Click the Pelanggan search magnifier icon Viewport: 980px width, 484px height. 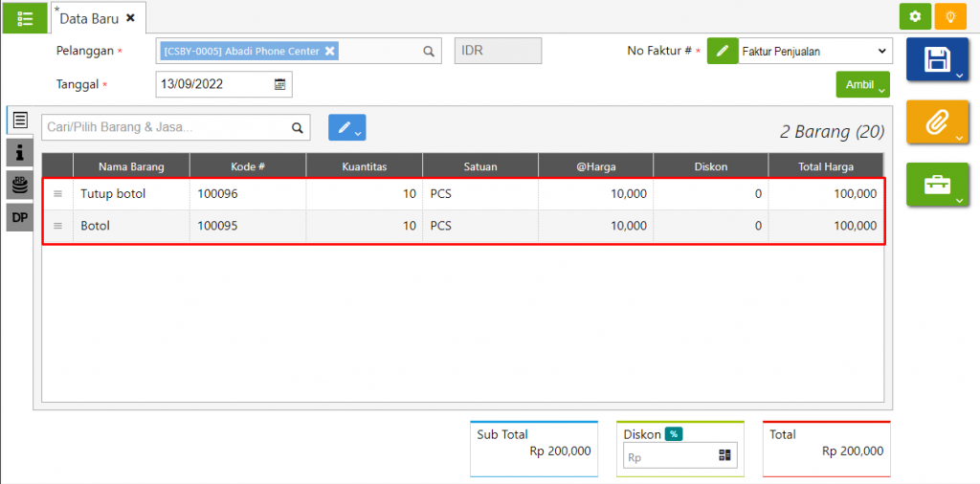pos(428,52)
